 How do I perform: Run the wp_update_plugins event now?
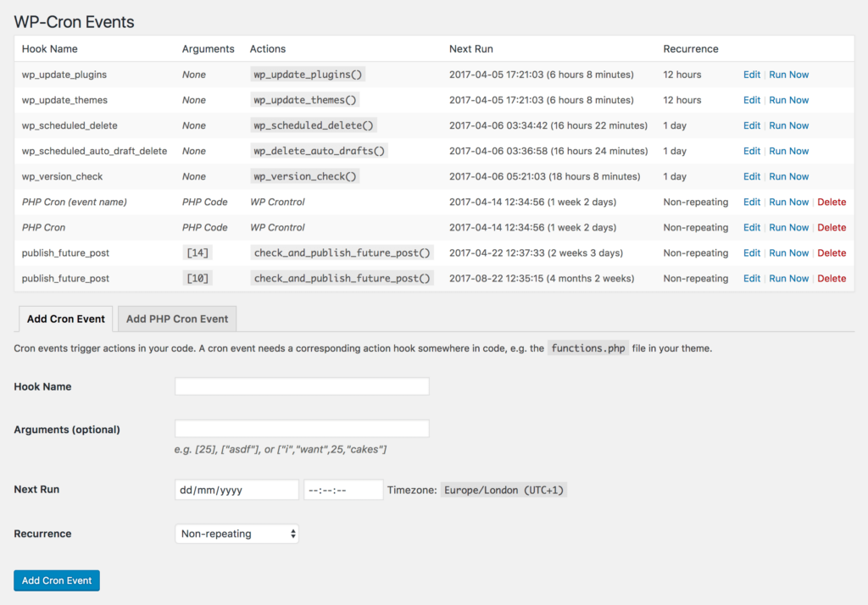tap(788, 75)
